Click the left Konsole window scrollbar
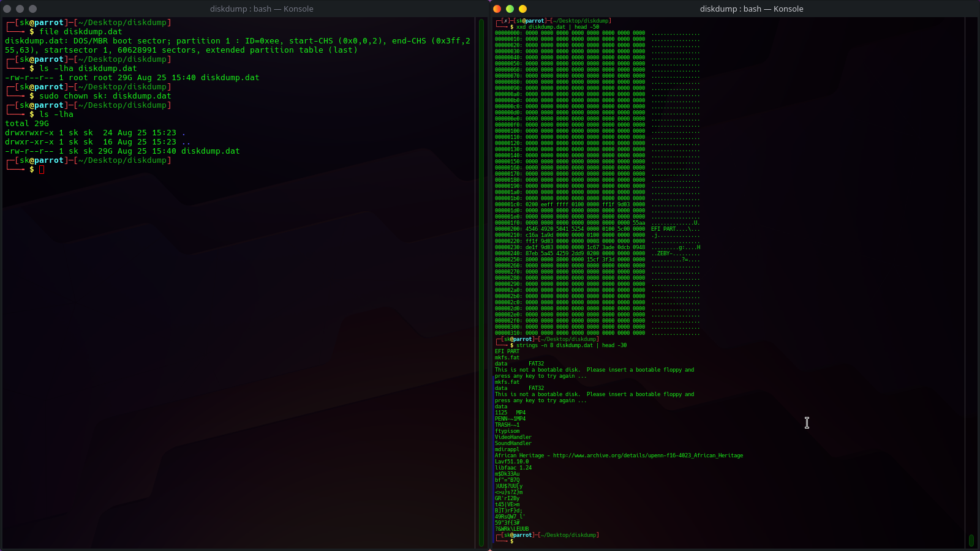 481,282
